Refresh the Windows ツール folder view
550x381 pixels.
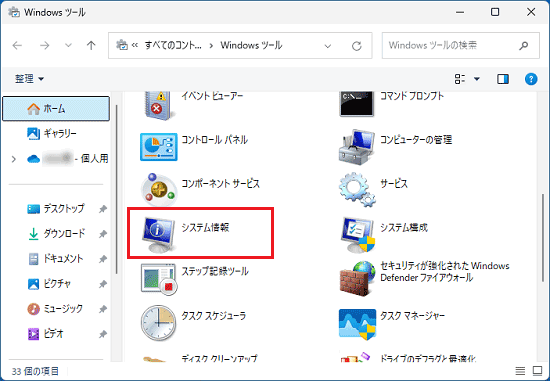[357, 46]
